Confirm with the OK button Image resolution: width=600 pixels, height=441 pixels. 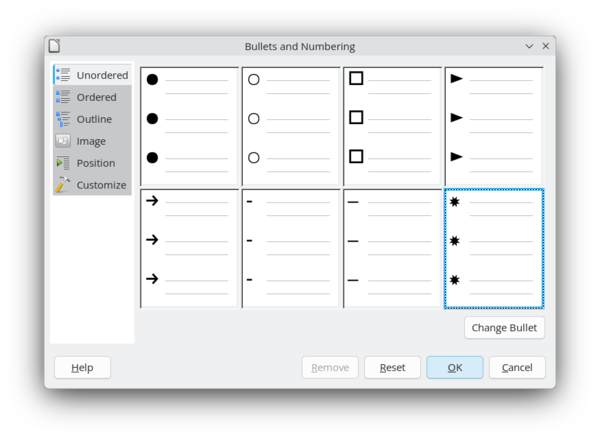[x=454, y=367]
